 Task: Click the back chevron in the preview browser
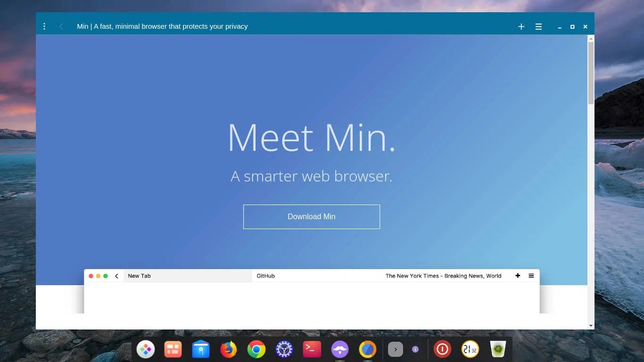click(x=116, y=276)
